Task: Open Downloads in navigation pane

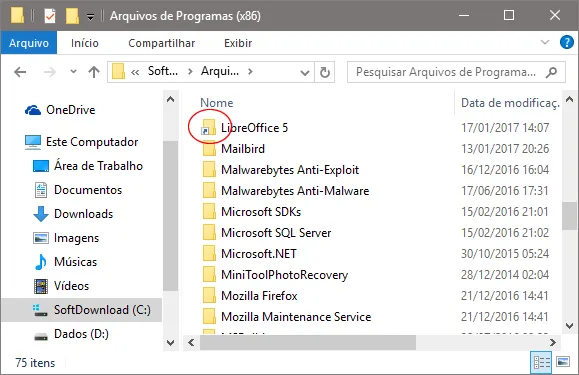Action: point(73,214)
